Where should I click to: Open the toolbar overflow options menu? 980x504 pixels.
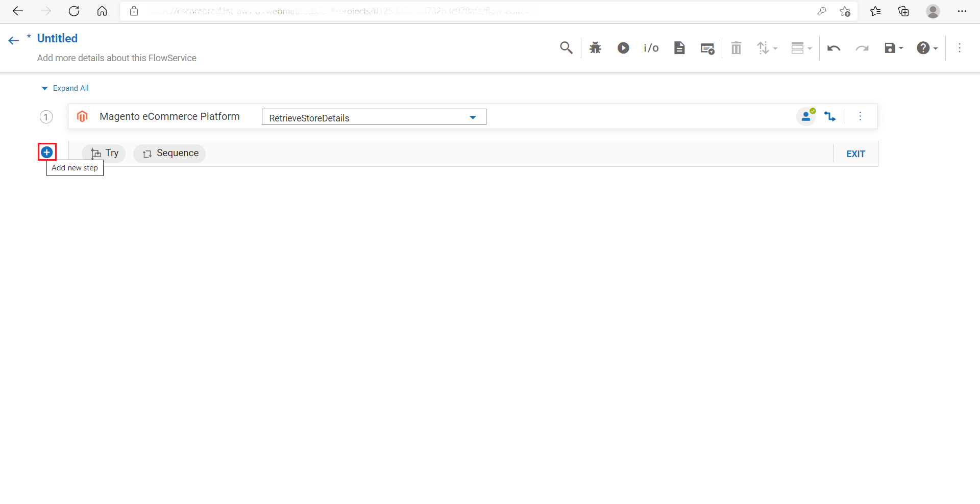960,48
